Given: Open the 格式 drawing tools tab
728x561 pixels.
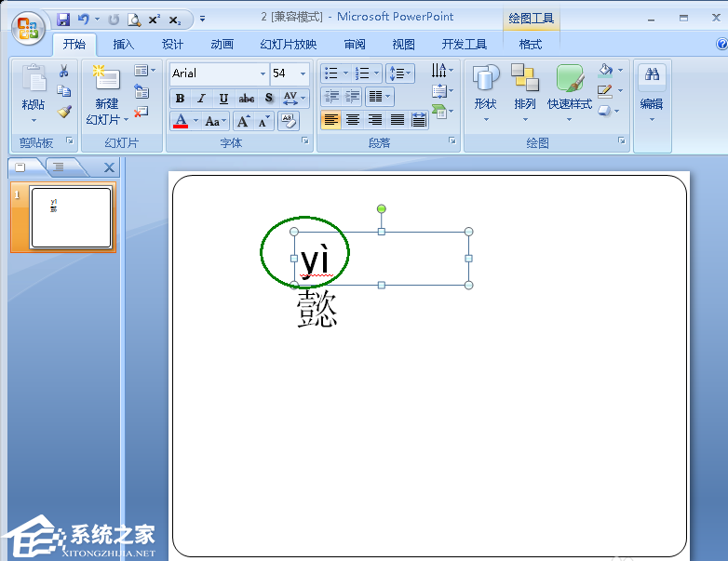Looking at the screenshot, I should [530, 44].
